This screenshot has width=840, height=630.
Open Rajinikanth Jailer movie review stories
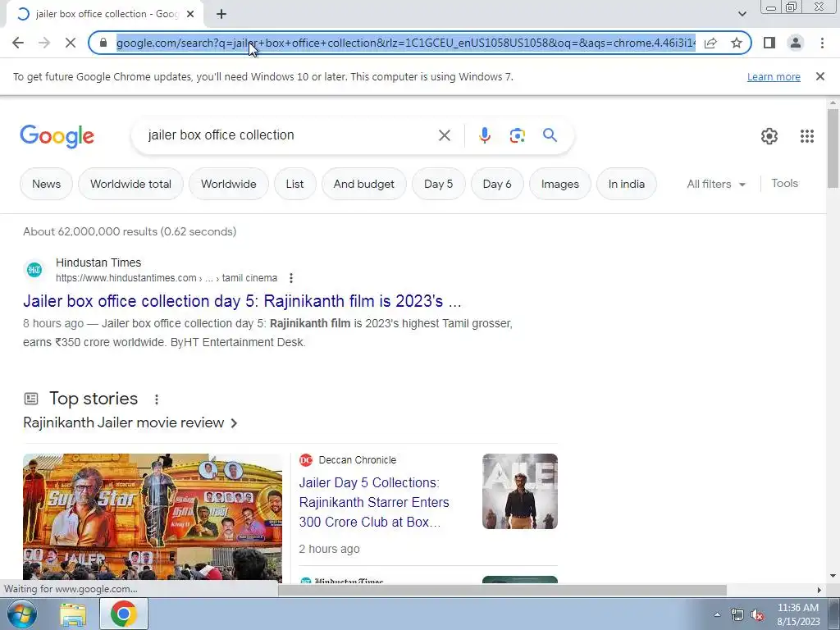click(x=130, y=422)
